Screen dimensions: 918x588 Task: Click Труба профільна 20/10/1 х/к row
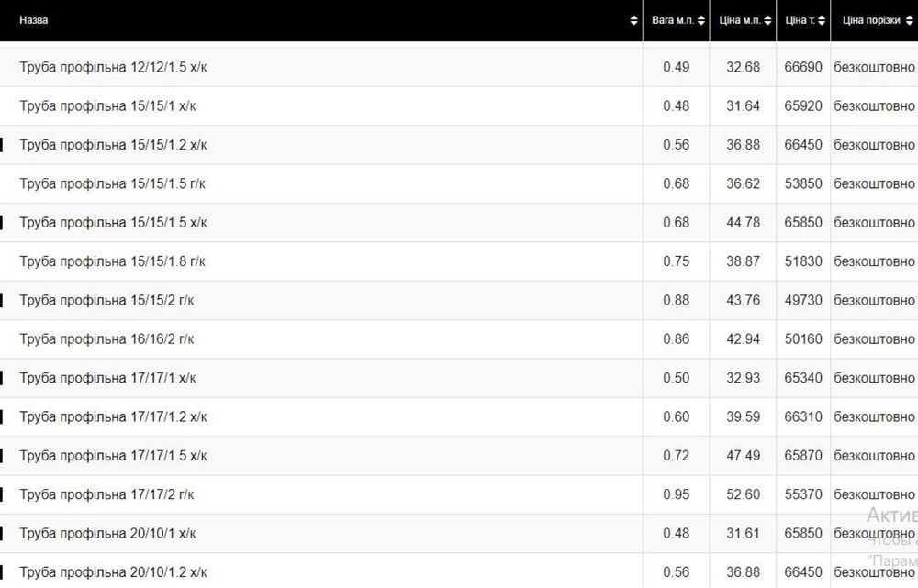coord(107,533)
